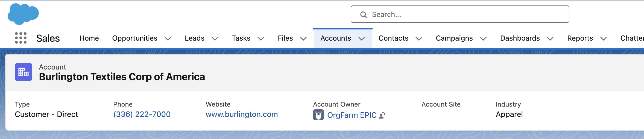Switch to the Dashboards tab
The width and height of the screenshot is (644, 139).
(520, 38)
